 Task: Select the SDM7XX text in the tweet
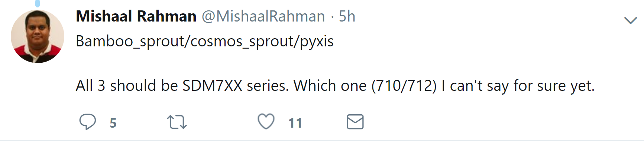(x=212, y=86)
